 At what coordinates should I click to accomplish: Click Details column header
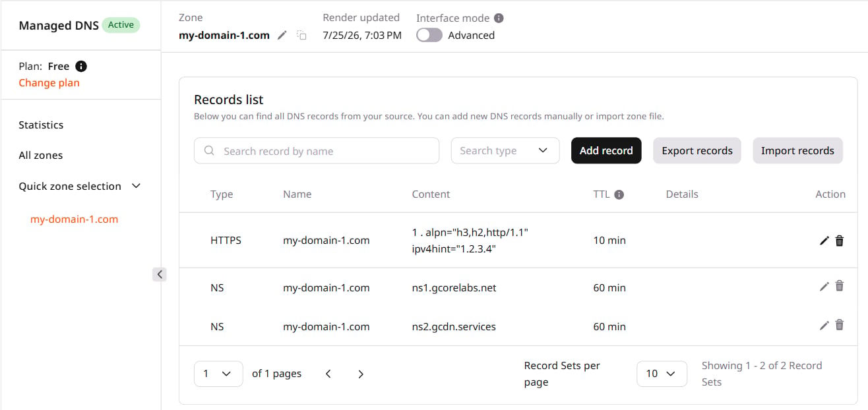pos(682,194)
